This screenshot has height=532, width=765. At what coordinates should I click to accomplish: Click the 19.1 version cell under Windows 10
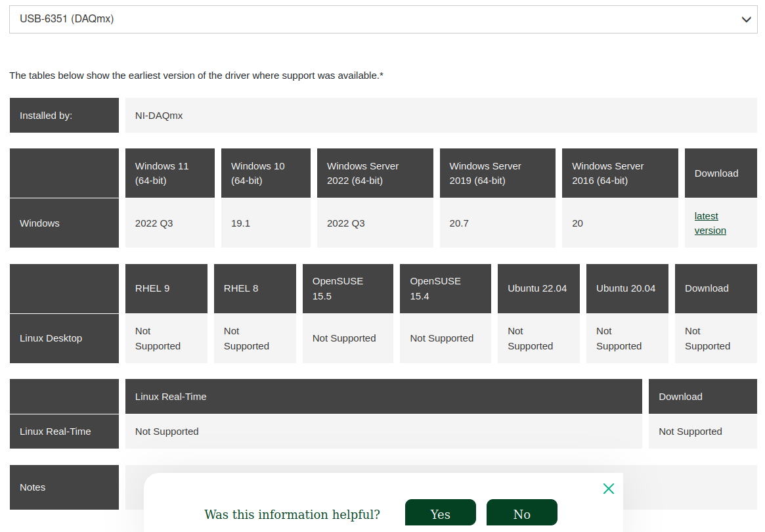(265, 223)
